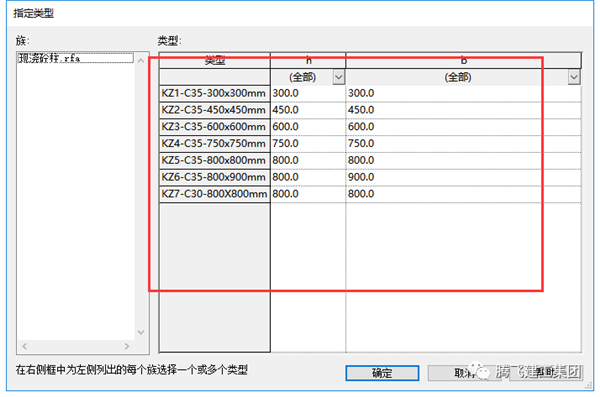Click the family list scroll up arrow
Viewport: 600px width, 397px height.
(x=141, y=61)
